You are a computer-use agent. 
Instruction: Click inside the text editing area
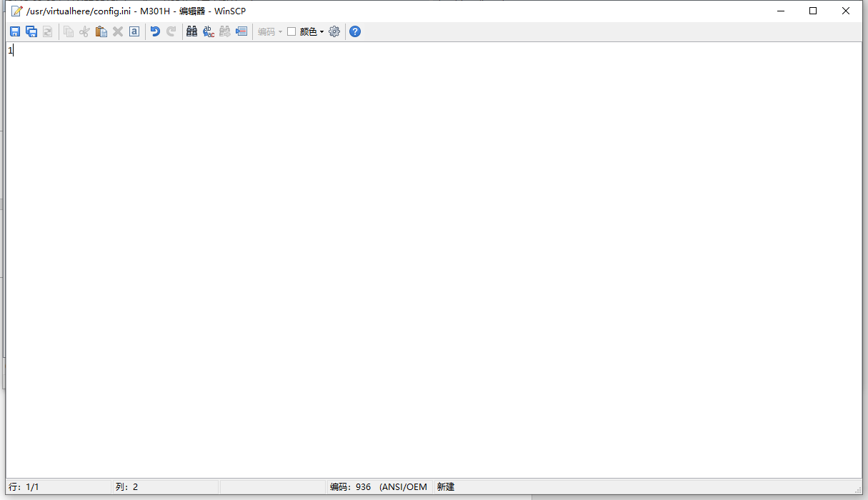point(429,250)
